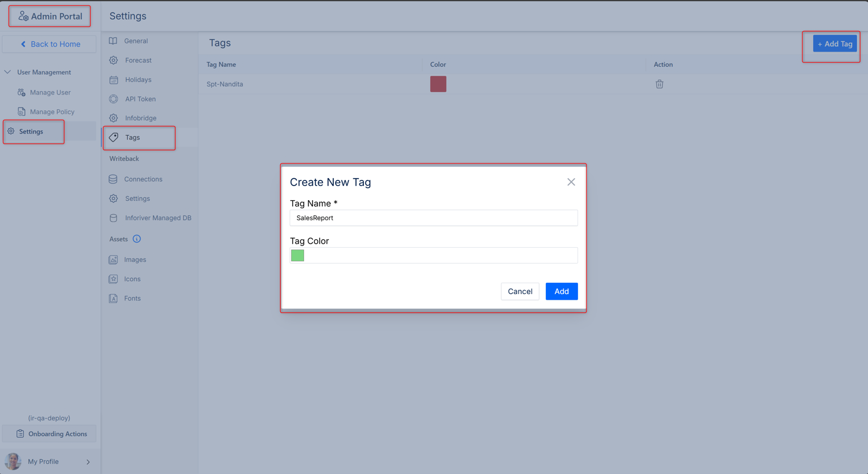Click the API Token icon
Image resolution: width=868 pixels, height=474 pixels.
tap(114, 99)
